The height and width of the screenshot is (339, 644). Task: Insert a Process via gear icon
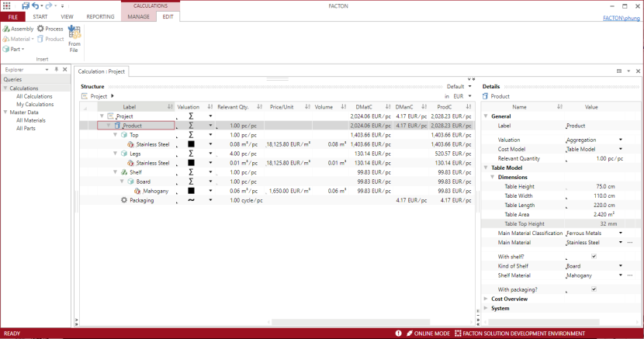pos(40,29)
